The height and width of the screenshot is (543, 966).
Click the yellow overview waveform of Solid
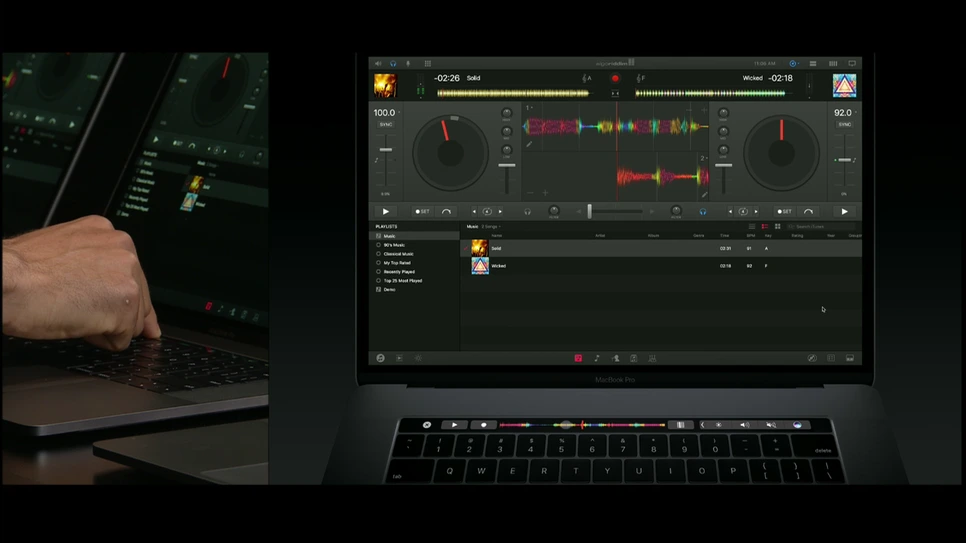coord(513,94)
